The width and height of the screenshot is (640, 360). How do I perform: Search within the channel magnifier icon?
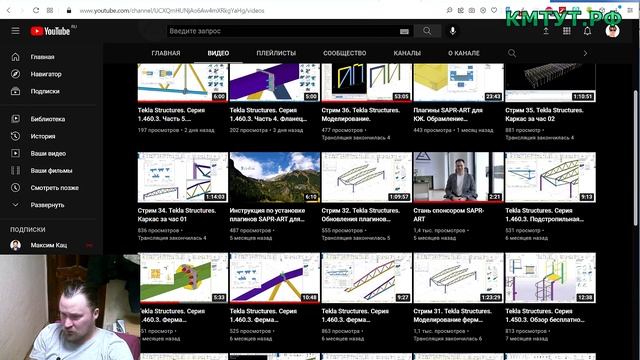512,53
